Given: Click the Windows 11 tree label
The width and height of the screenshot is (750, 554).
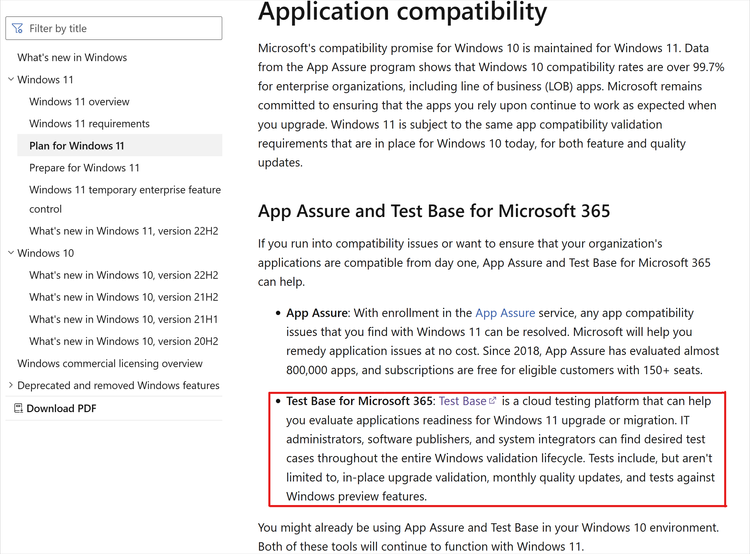Looking at the screenshot, I should (45, 79).
